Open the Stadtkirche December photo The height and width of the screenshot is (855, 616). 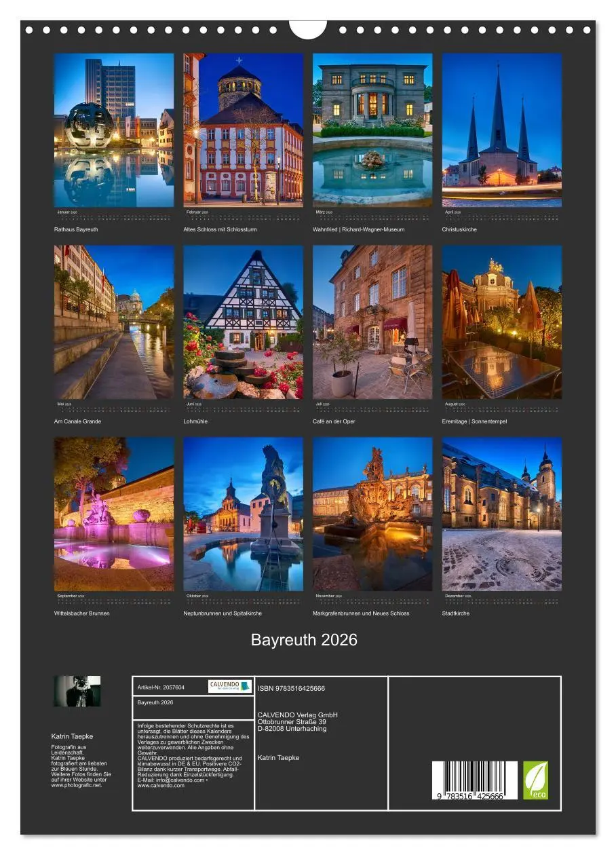click(502, 514)
